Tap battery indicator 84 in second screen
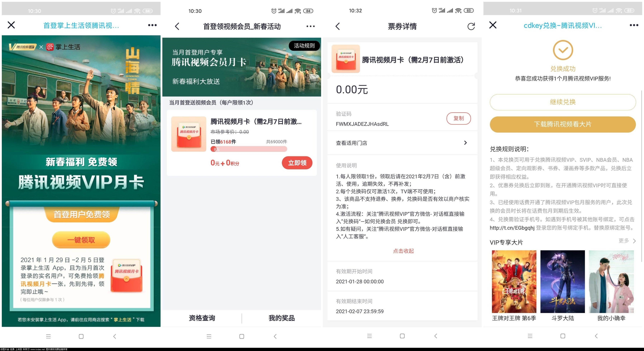The height and width of the screenshot is (351, 644). click(x=308, y=11)
